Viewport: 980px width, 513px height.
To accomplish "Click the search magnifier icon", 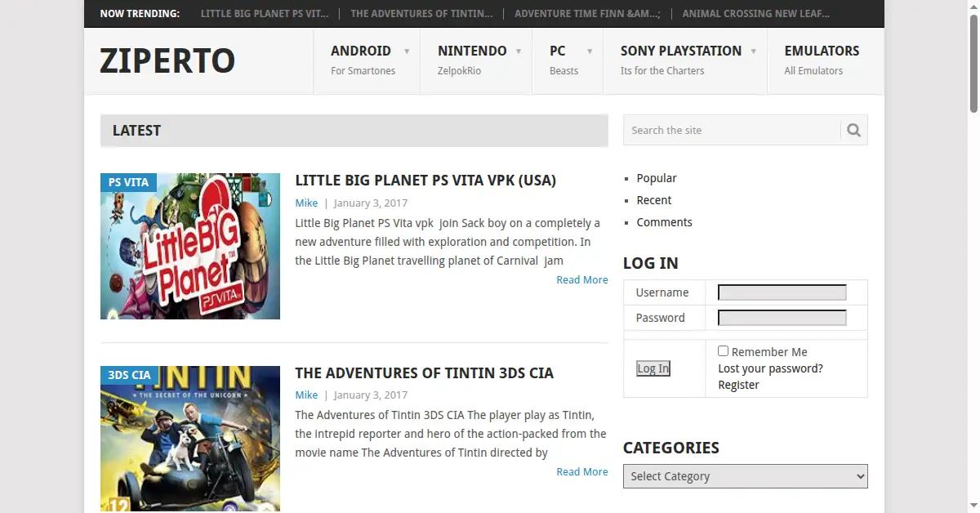I will pyautogui.click(x=853, y=130).
